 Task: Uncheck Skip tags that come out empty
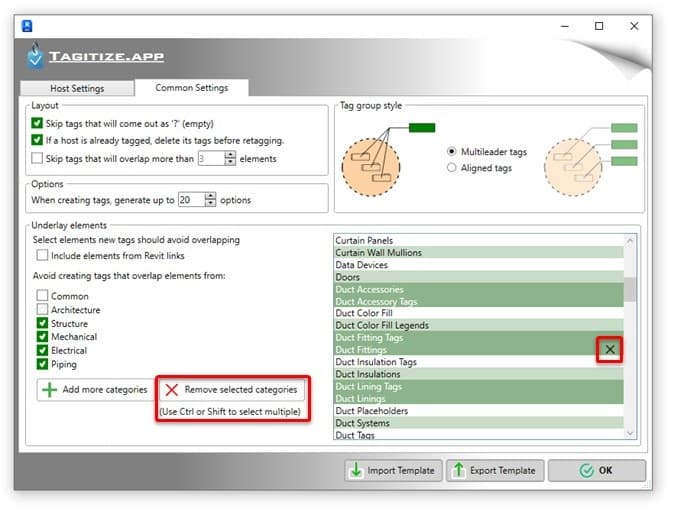click(x=37, y=123)
